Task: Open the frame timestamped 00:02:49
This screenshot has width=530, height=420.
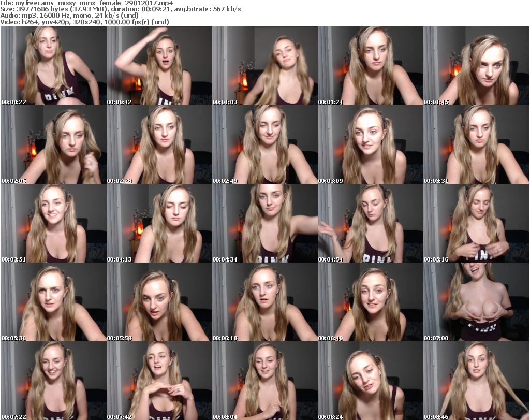Action: [x=264, y=144]
